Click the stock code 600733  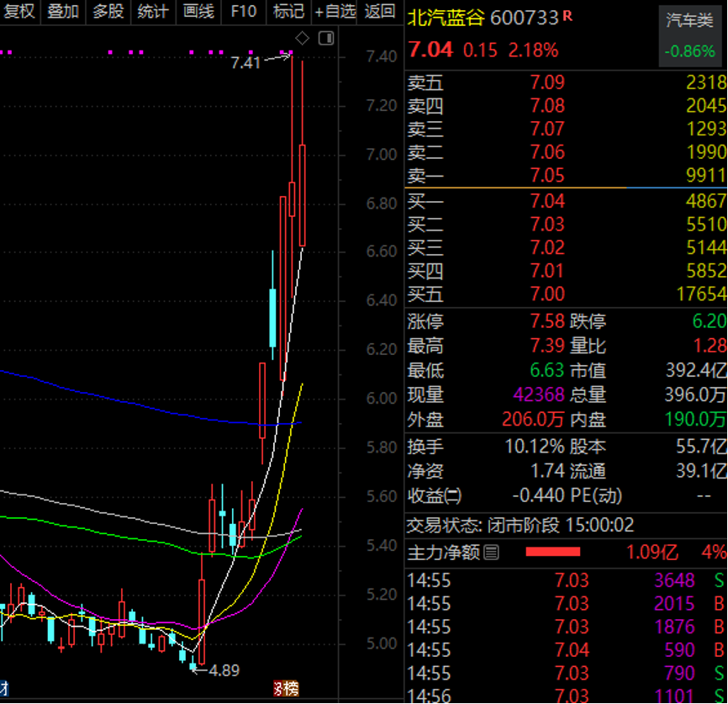(x=525, y=19)
